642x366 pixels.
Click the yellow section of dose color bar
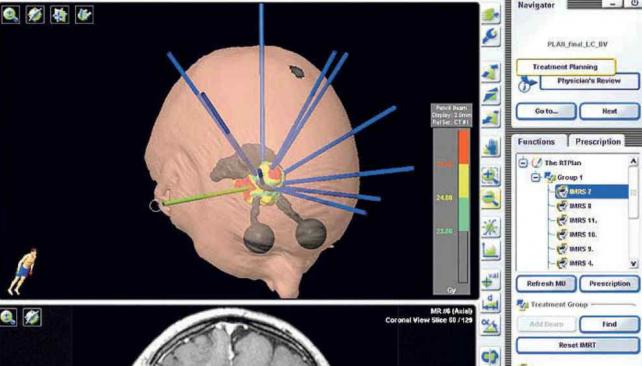click(463, 181)
